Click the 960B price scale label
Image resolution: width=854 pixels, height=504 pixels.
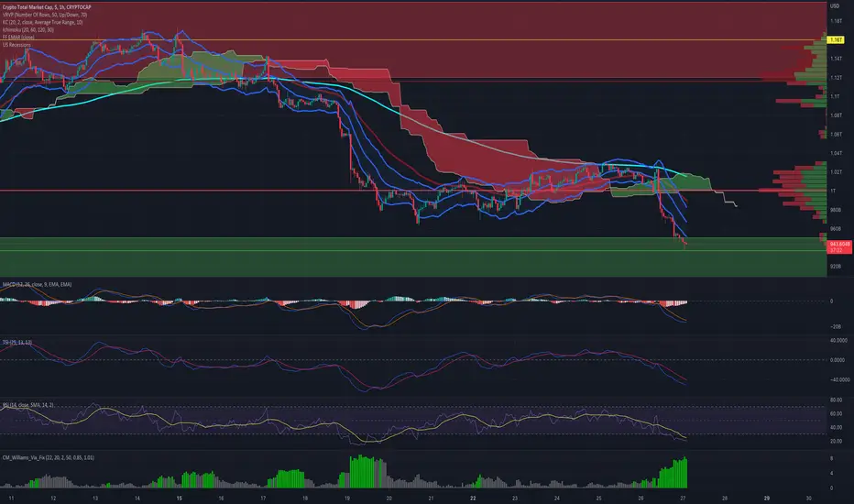[836, 229]
